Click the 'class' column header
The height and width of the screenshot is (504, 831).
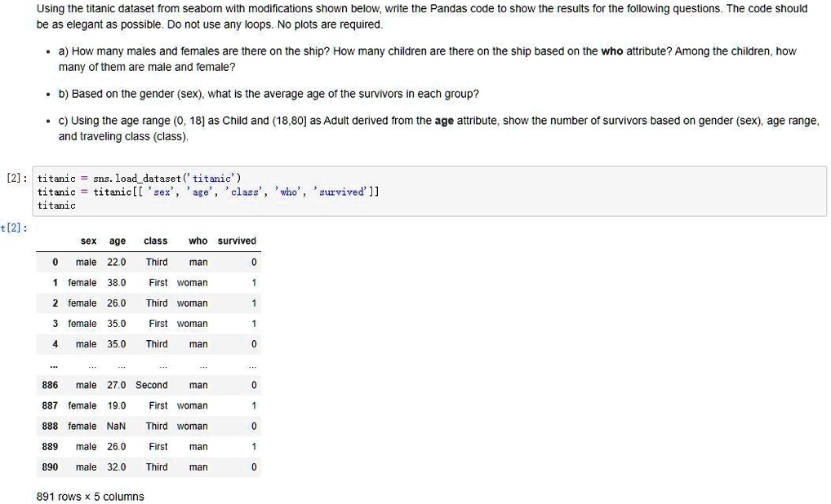[x=155, y=241]
